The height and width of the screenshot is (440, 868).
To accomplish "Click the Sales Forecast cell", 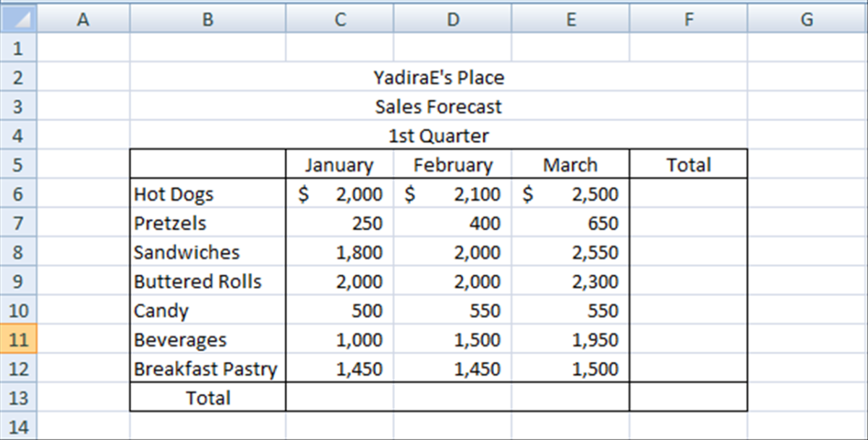I will (437, 106).
